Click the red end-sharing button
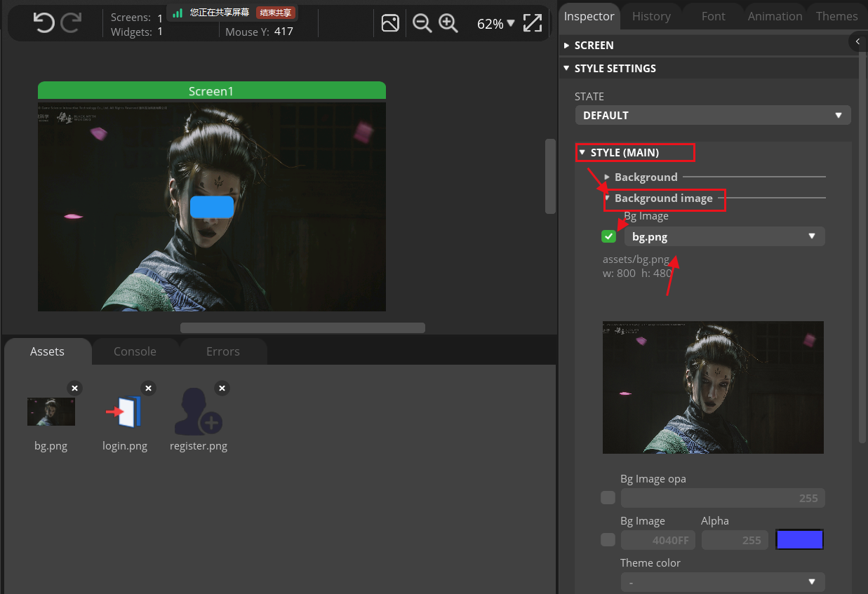 (x=276, y=13)
